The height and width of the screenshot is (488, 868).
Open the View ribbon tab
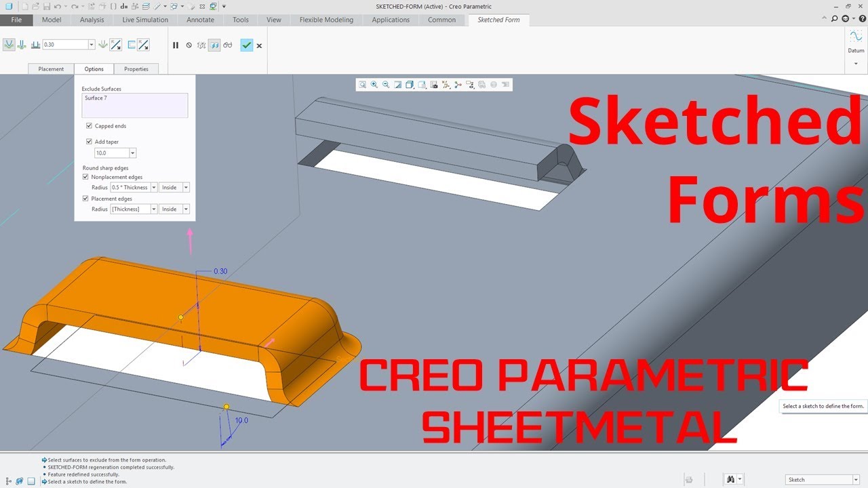point(274,20)
